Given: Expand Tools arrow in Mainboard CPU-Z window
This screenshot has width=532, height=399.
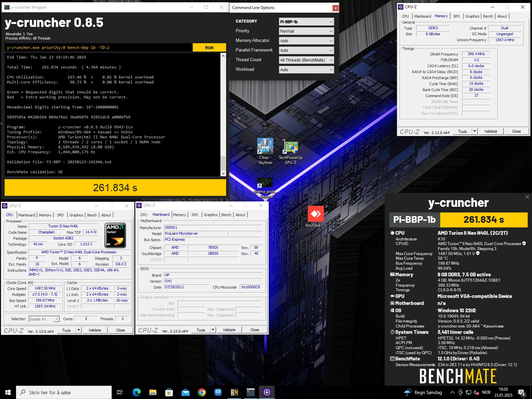Looking at the screenshot, I should (213, 330).
